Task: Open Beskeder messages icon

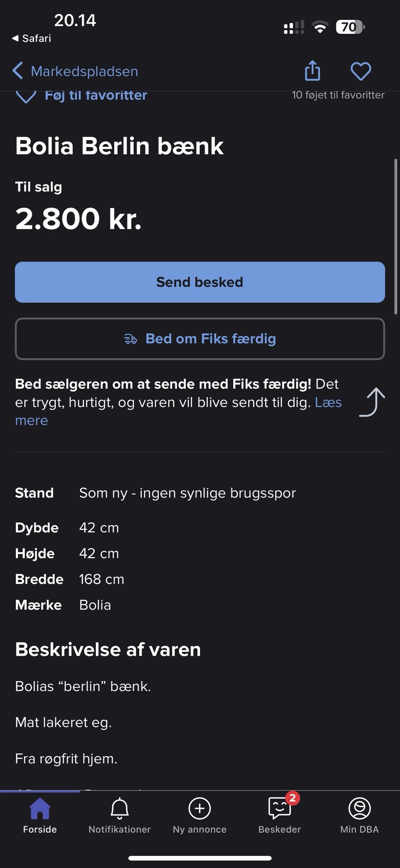Action: click(x=279, y=809)
